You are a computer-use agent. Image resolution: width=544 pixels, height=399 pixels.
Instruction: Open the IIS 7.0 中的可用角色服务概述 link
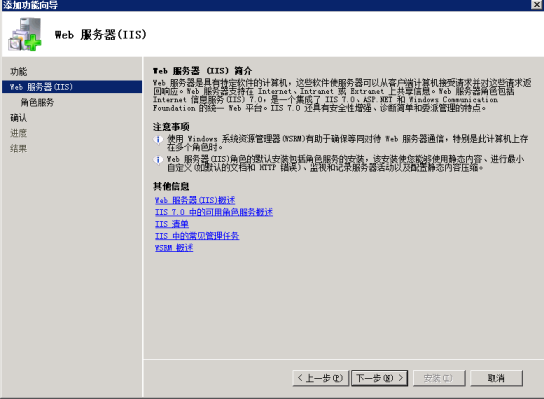pos(214,212)
